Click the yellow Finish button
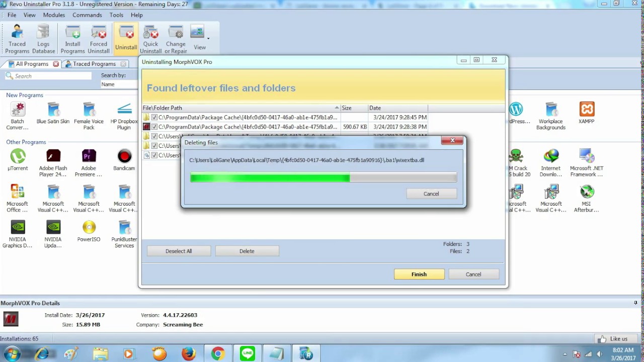This screenshot has width=644, height=362. 419,274
